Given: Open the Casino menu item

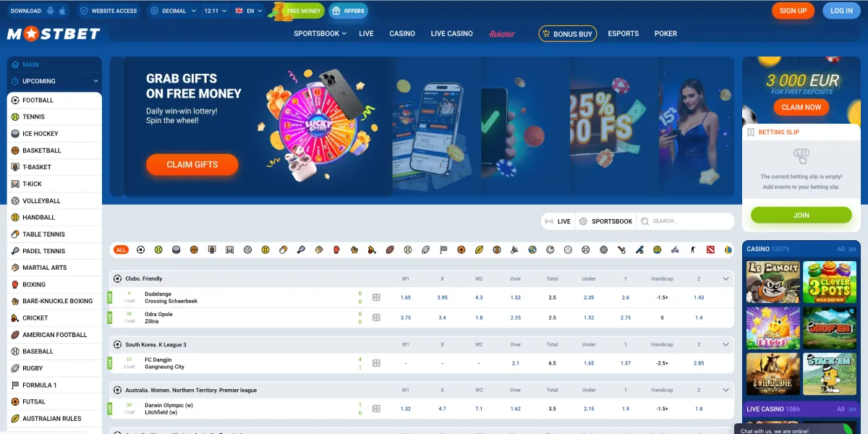Looking at the screenshot, I should 402,33.
